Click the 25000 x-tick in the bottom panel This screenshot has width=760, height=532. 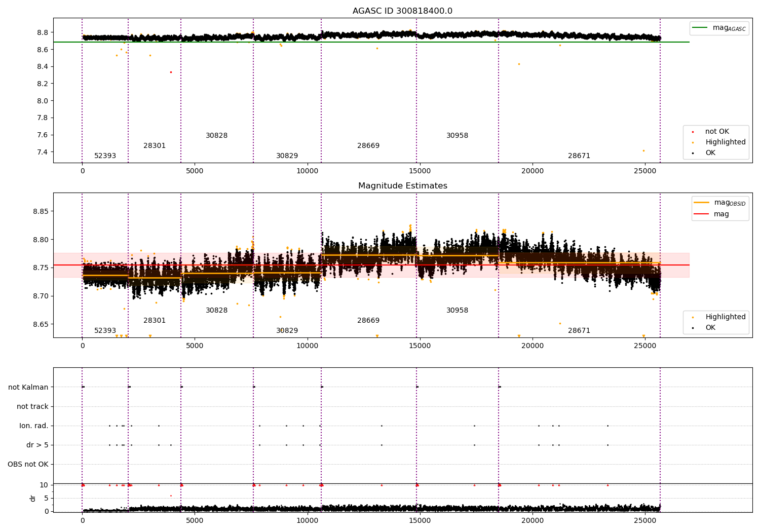click(x=644, y=520)
